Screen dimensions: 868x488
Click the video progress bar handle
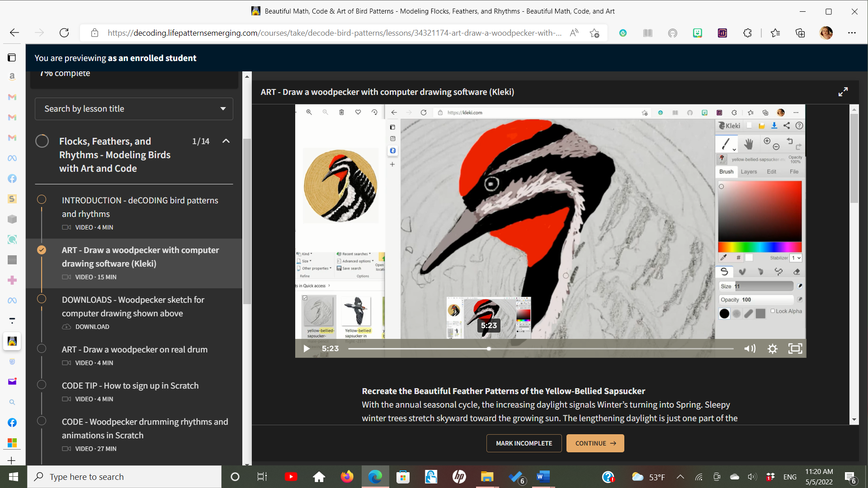point(489,349)
